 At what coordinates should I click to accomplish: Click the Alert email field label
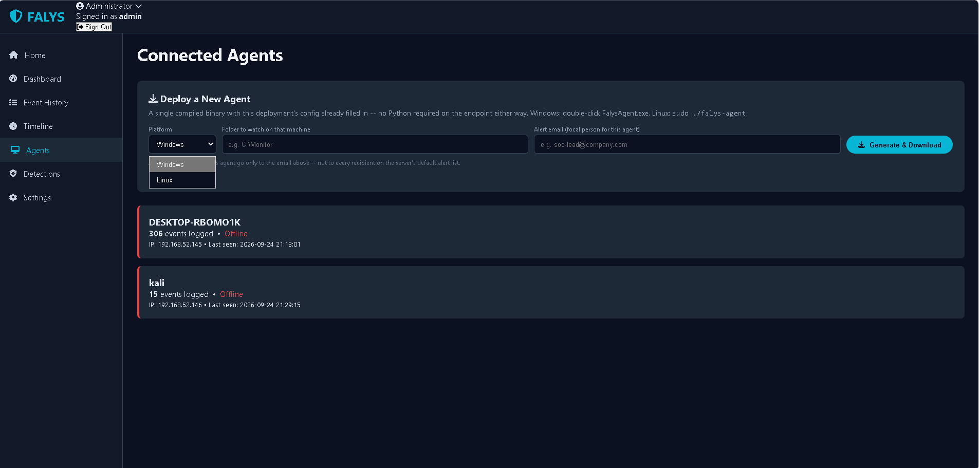[587, 129]
